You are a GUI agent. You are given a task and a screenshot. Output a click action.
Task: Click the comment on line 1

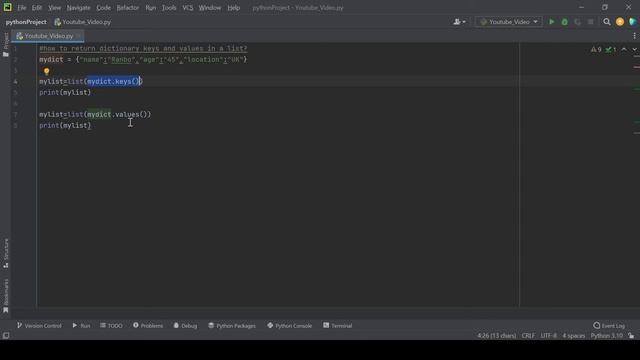(143, 49)
